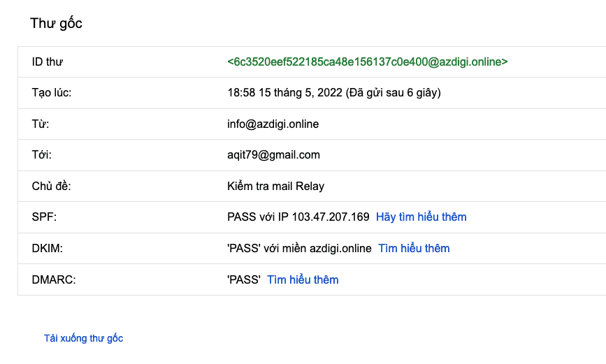
Task: Click the "Từ:" row label
Action: 41,124
